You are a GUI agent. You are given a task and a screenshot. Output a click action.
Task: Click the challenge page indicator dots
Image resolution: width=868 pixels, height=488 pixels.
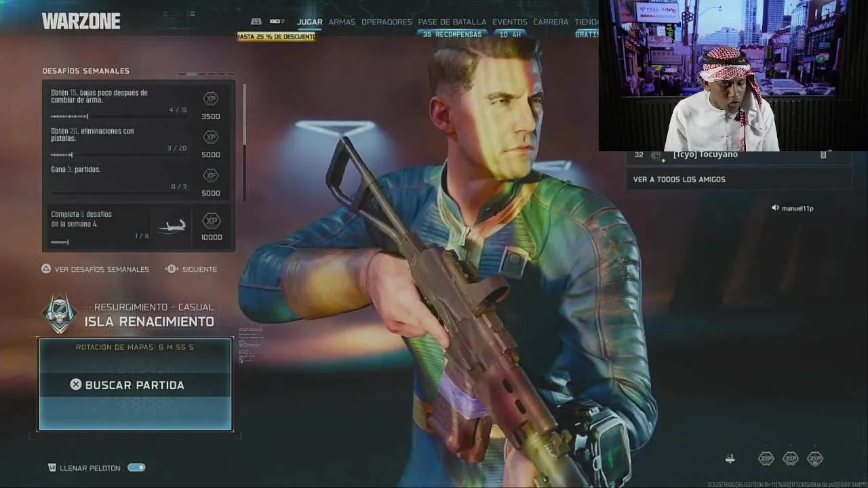pos(206,74)
